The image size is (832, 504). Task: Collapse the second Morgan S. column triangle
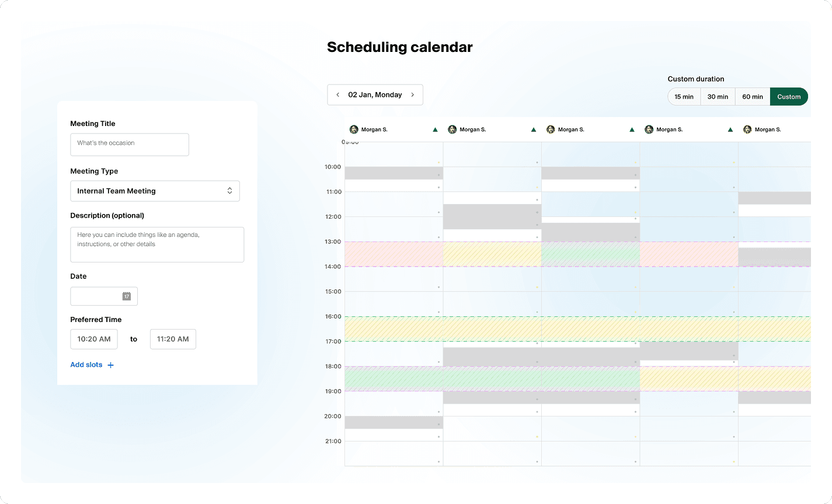tap(533, 129)
